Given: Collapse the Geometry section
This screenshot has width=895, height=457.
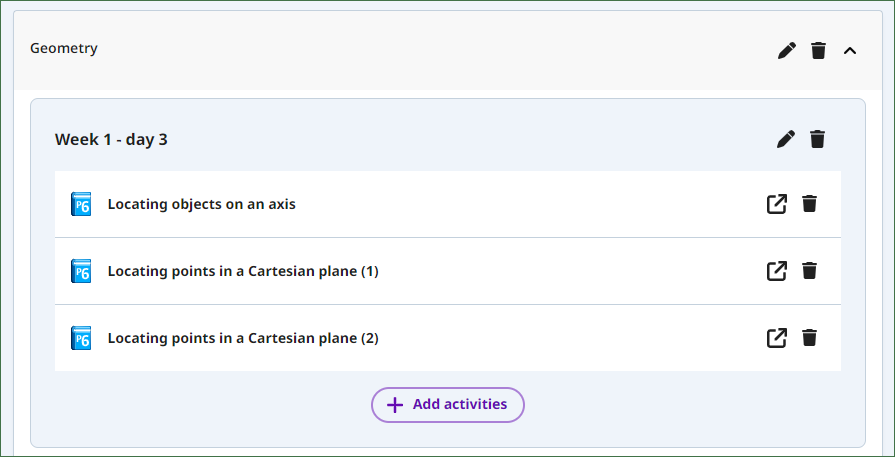Looking at the screenshot, I should click(x=850, y=51).
